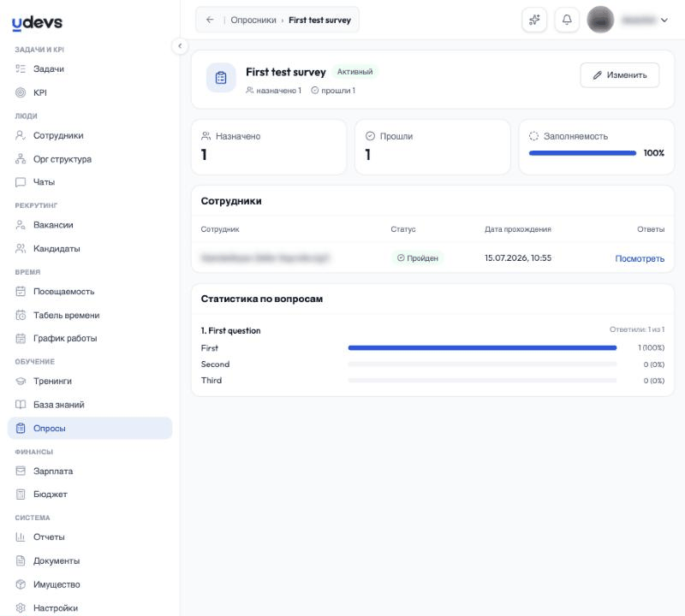Click the date 15.07.2026, 10:55
Screen dimensions: 685x616
point(518,258)
